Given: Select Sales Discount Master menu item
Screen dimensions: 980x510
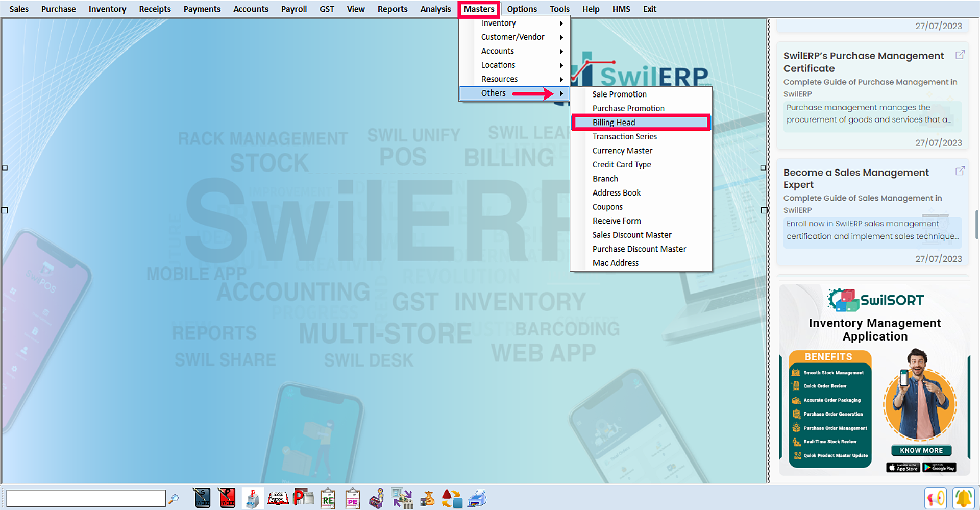Looking at the screenshot, I should pyautogui.click(x=641, y=235).
